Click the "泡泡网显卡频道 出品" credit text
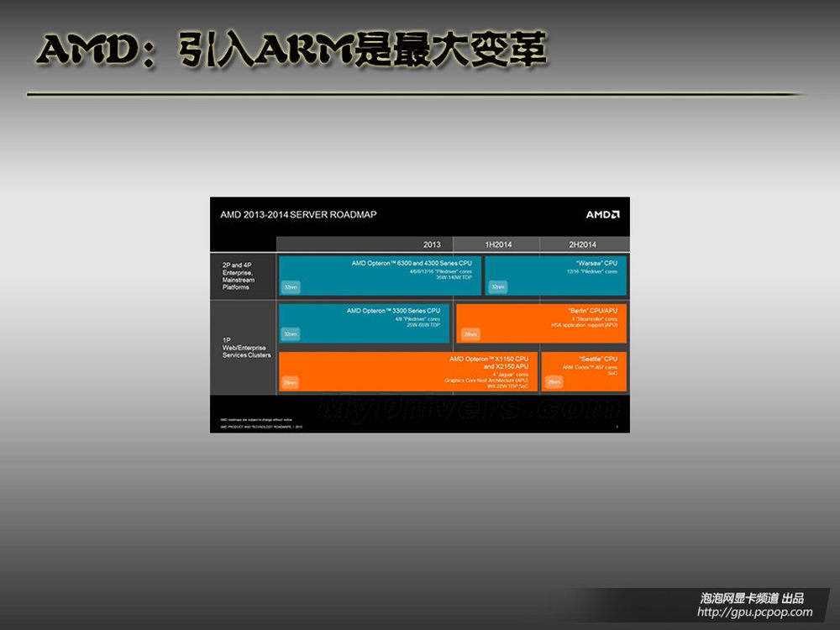 752,598
